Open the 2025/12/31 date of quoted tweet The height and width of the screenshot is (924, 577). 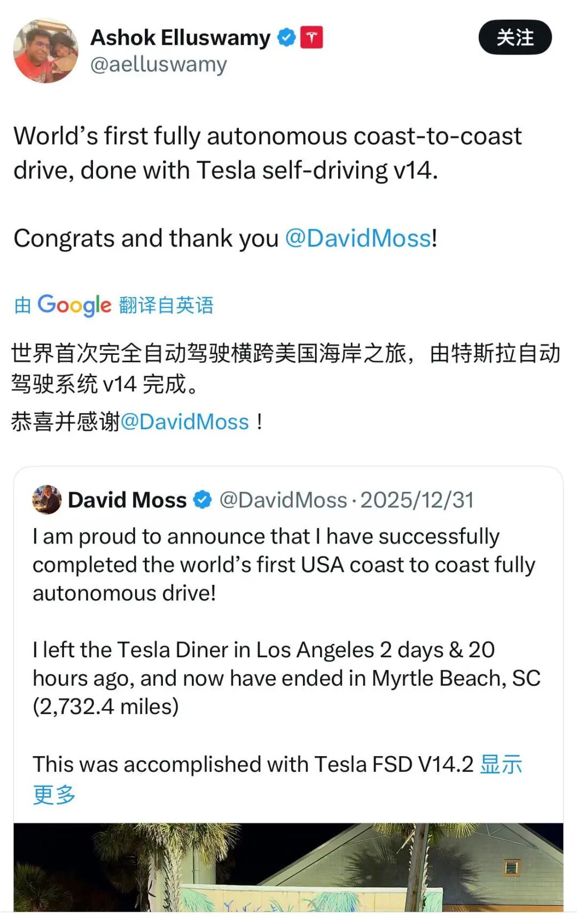click(x=417, y=500)
